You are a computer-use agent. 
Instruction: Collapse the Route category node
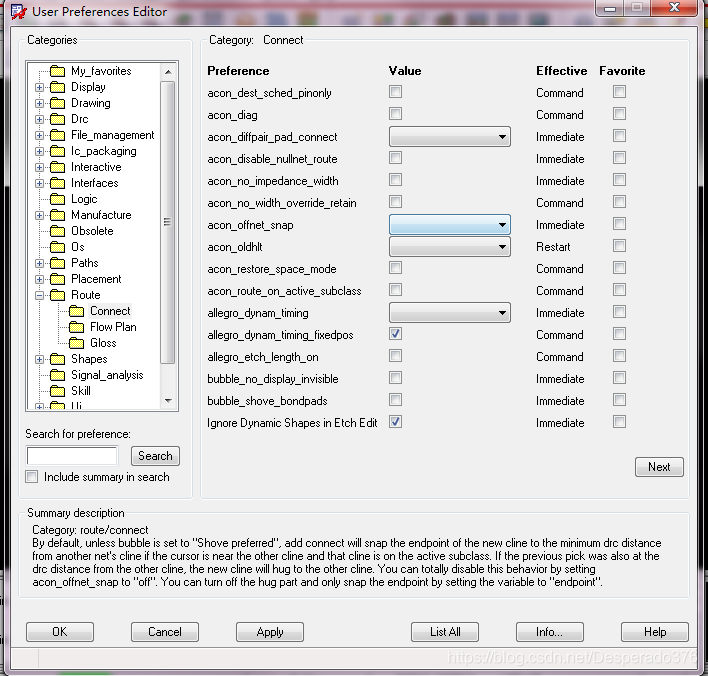click(x=40, y=296)
